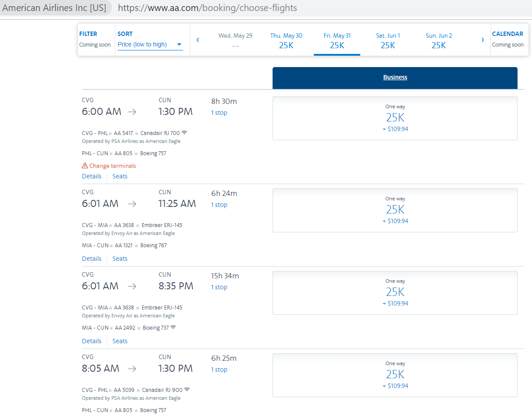Image resolution: width=532 pixels, height=416 pixels.
Task: Click Wi-Fi icon next to Canadair RJ 700
Action: click(184, 133)
